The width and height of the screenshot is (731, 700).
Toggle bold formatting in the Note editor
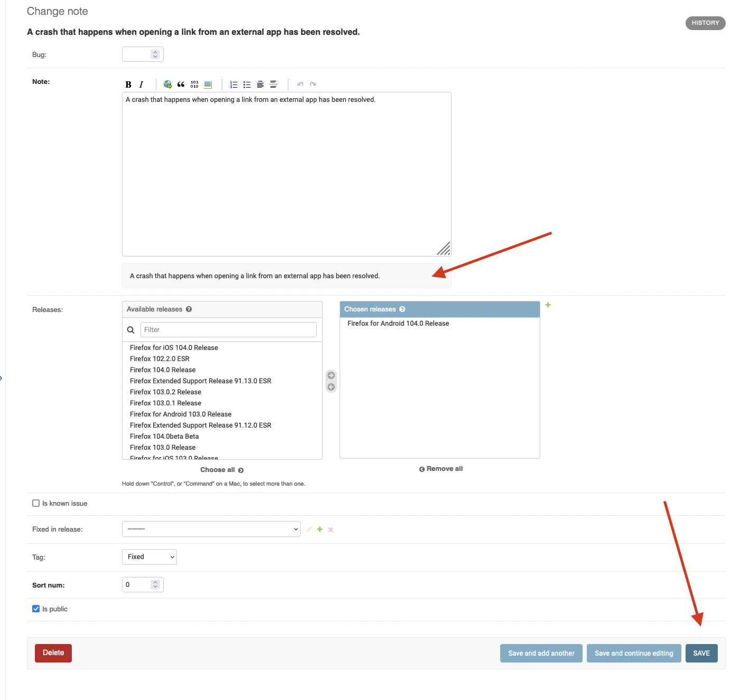[x=128, y=84]
